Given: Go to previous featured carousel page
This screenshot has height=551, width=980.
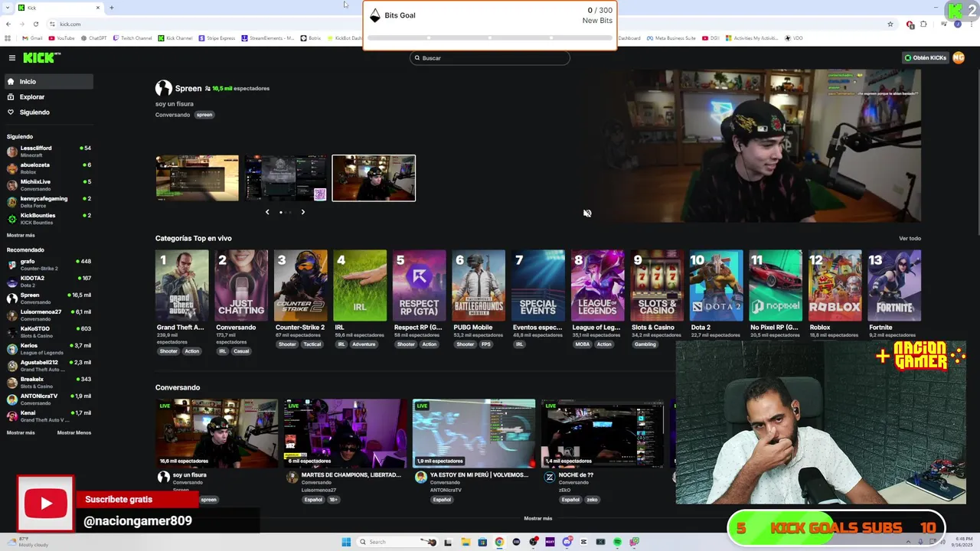Looking at the screenshot, I should click(267, 212).
